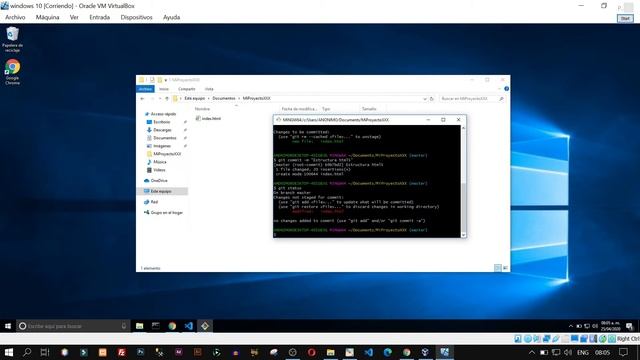This screenshot has height=360, width=640.
Task: Switch to Explorer Vista tab
Action: tap(209, 89)
